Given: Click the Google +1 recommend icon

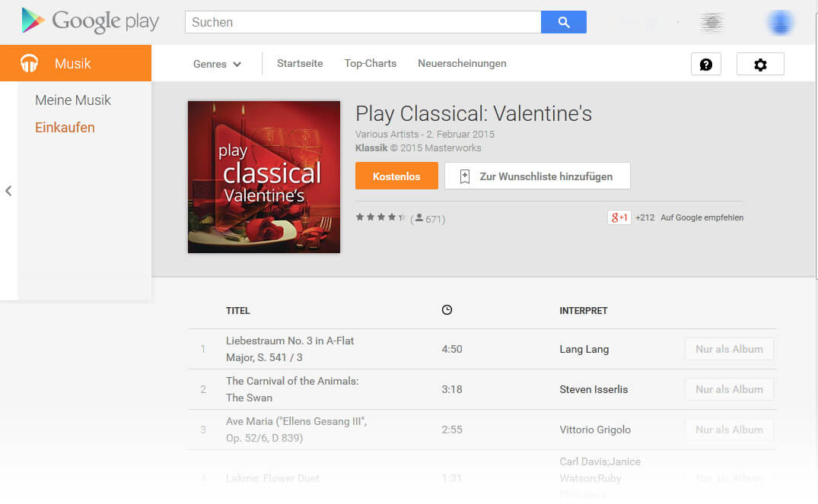Looking at the screenshot, I should [619, 217].
